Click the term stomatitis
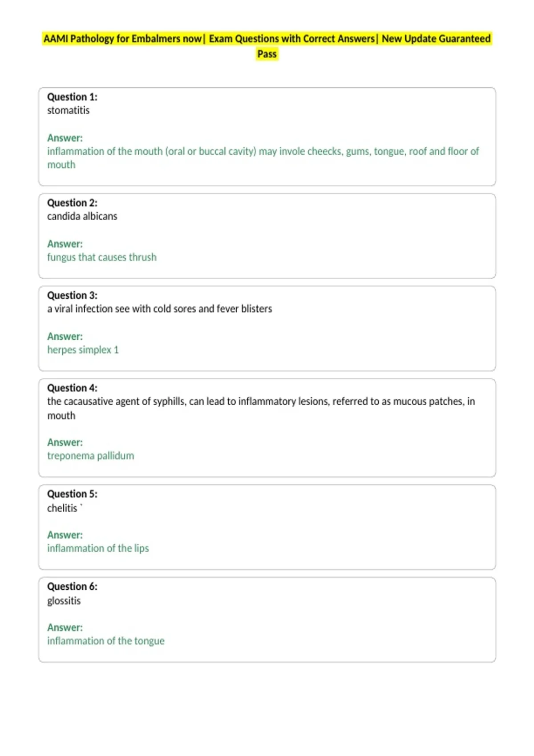The height and width of the screenshot is (756, 534). pyautogui.click(x=68, y=110)
